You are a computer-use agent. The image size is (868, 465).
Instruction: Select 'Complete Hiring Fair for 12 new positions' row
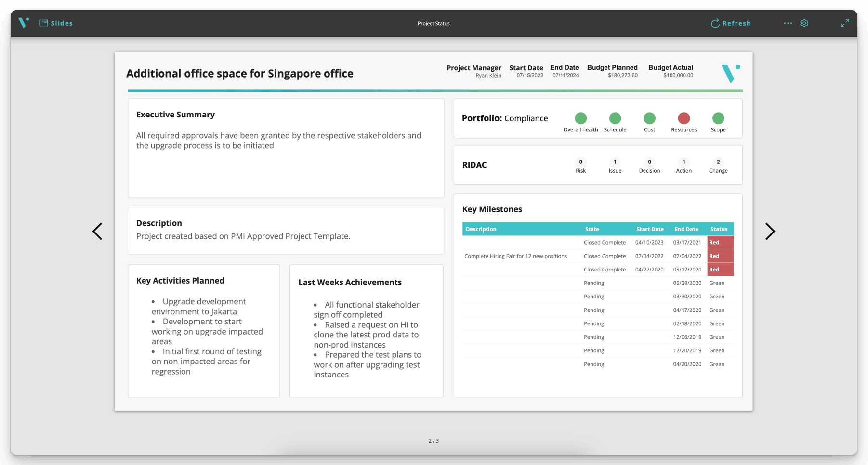coord(598,256)
